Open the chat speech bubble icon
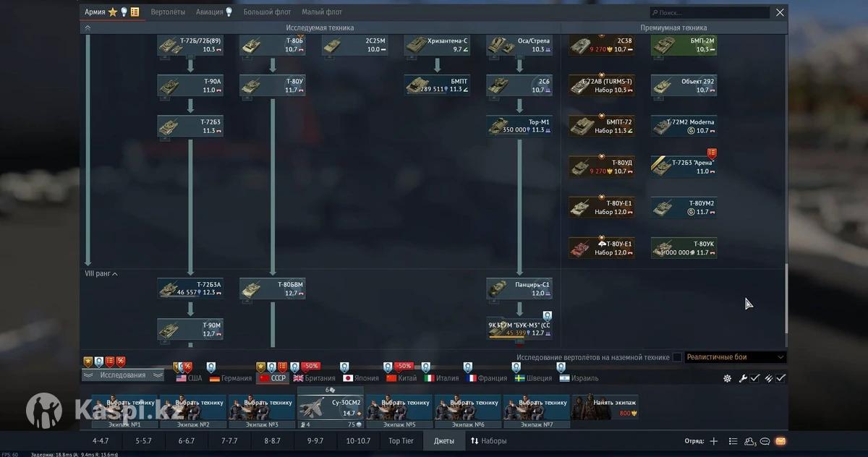Viewport: 868px width, 457px height. (x=765, y=441)
